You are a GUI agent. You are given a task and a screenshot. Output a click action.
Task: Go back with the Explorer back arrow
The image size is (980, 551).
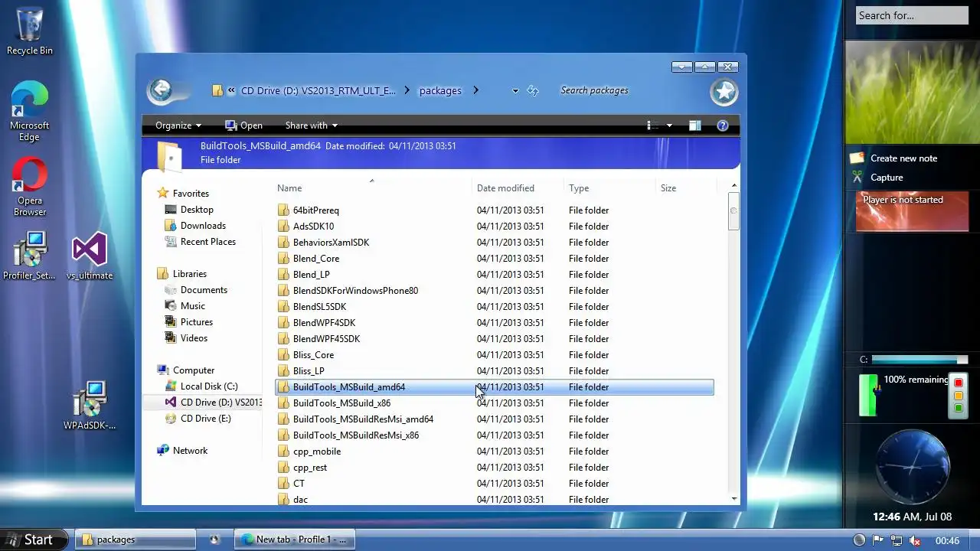click(x=161, y=90)
